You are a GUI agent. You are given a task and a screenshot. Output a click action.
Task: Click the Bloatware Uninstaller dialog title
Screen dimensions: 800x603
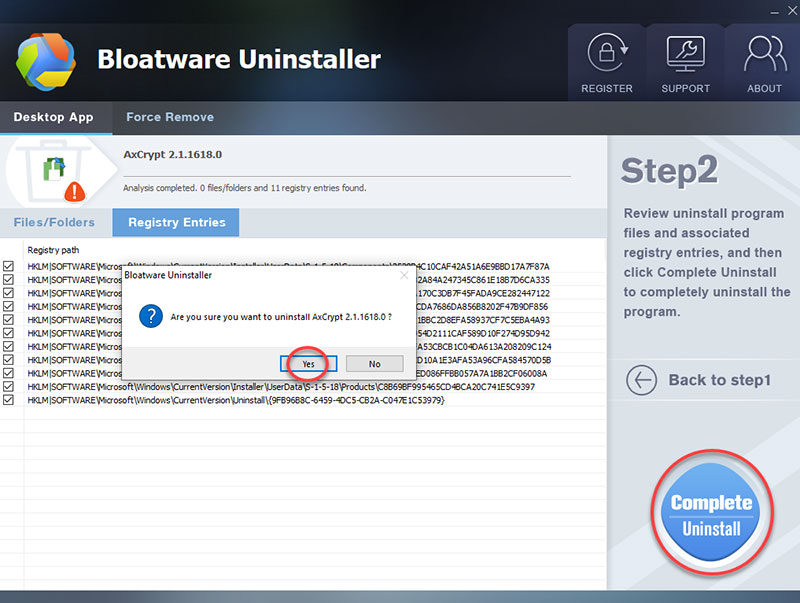168,275
